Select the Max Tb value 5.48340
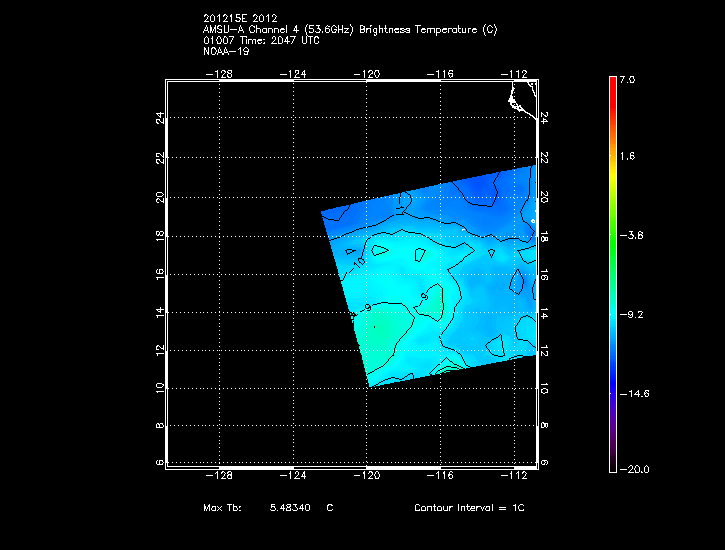This screenshot has width=725, height=550. tap(290, 509)
